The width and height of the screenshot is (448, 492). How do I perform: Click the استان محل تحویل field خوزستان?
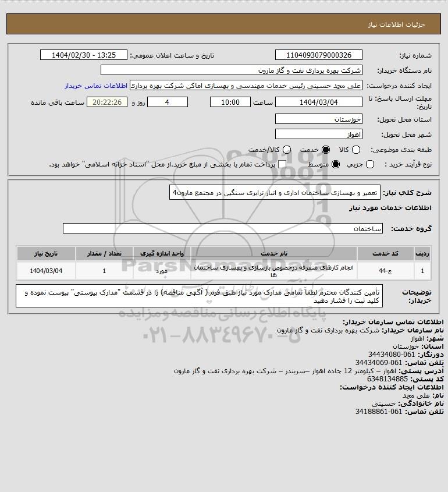click(x=318, y=119)
